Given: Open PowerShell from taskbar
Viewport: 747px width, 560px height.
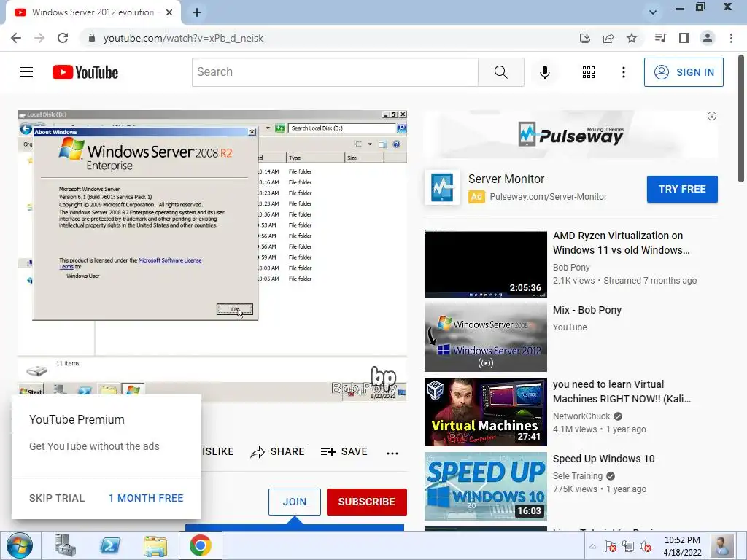Looking at the screenshot, I should tap(110, 545).
